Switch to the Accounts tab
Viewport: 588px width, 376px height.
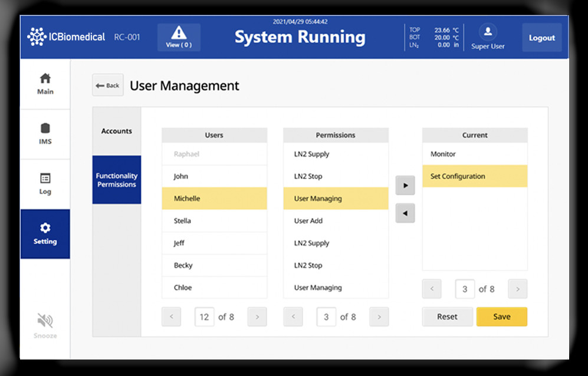pos(116,131)
